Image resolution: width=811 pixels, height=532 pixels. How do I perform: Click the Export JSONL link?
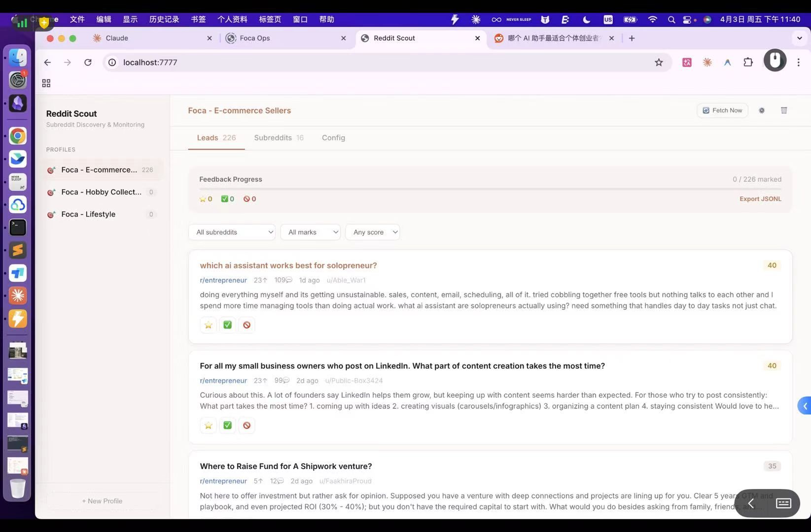pos(760,199)
